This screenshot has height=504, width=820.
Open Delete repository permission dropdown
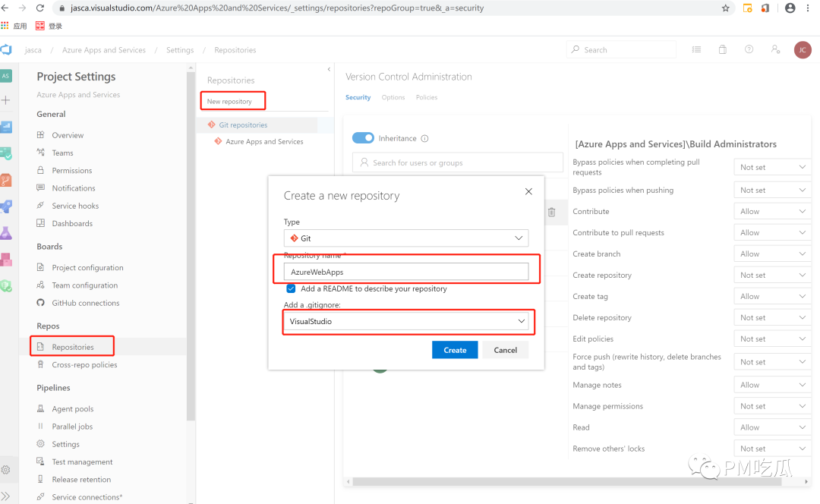[772, 317]
